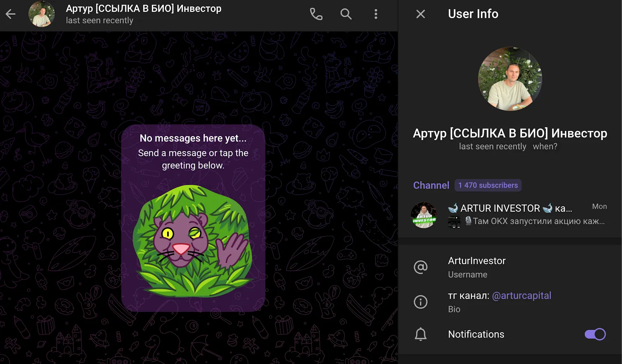Image resolution: width=622 pixels, height=364 pixels.
Task: Open the three-dot more options menu
Action: tap(376, 14)
